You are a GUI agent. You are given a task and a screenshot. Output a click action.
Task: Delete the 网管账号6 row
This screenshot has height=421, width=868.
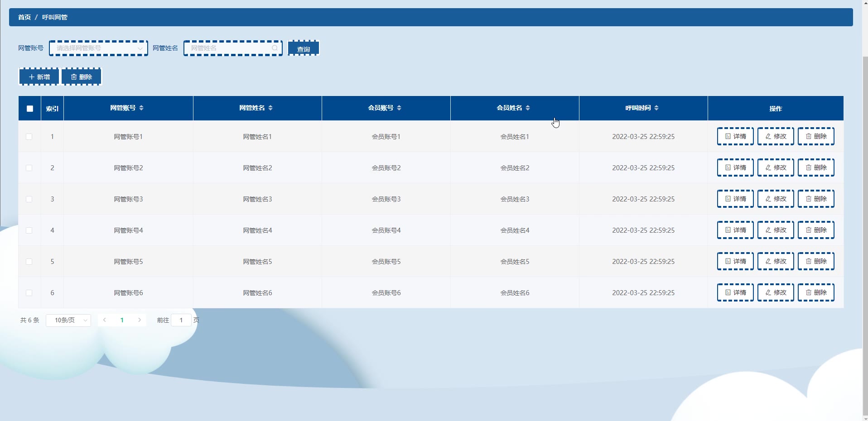point(816,292)
